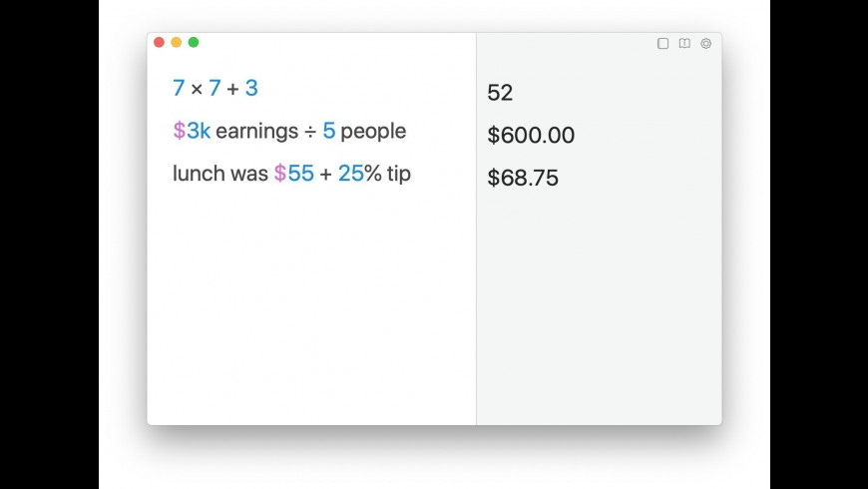Minimize window using the yellow button
Viewport: 868px width, 489px height.
176,42
